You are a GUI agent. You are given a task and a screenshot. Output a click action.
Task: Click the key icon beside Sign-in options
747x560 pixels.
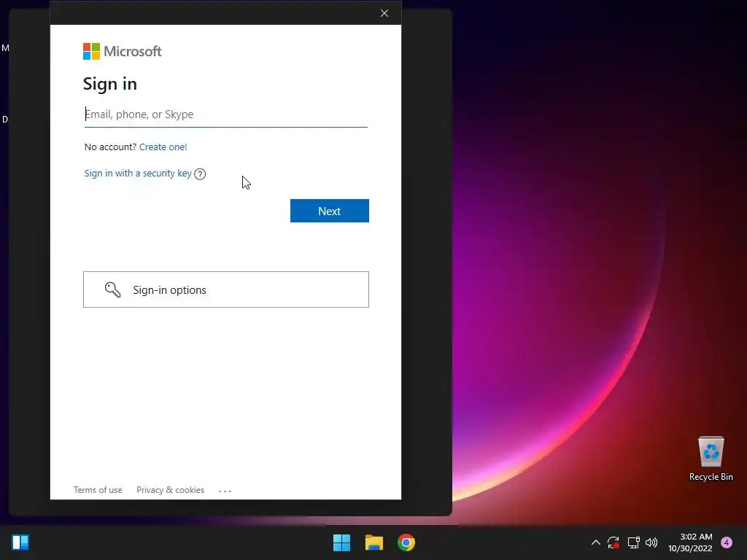112,289
